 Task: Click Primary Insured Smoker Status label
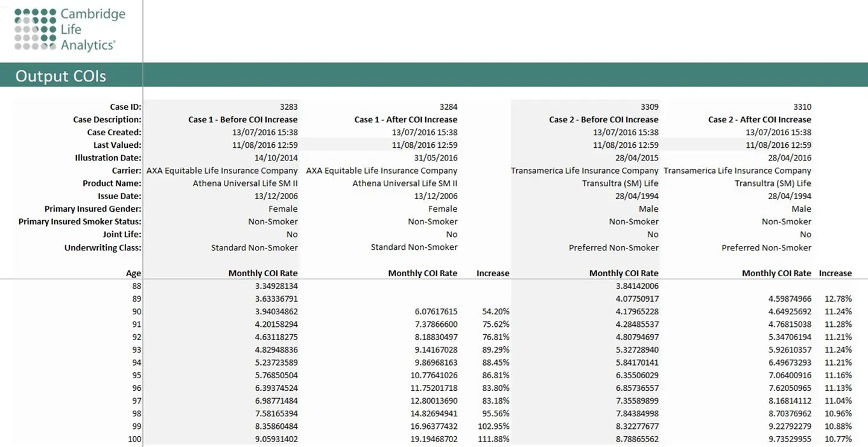coord(80,221)
